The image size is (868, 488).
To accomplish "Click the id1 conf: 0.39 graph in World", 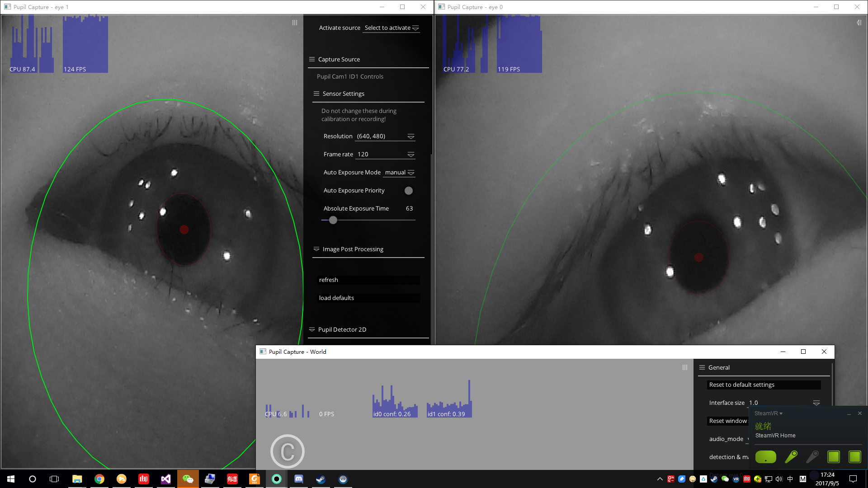I will pos(449,399).
